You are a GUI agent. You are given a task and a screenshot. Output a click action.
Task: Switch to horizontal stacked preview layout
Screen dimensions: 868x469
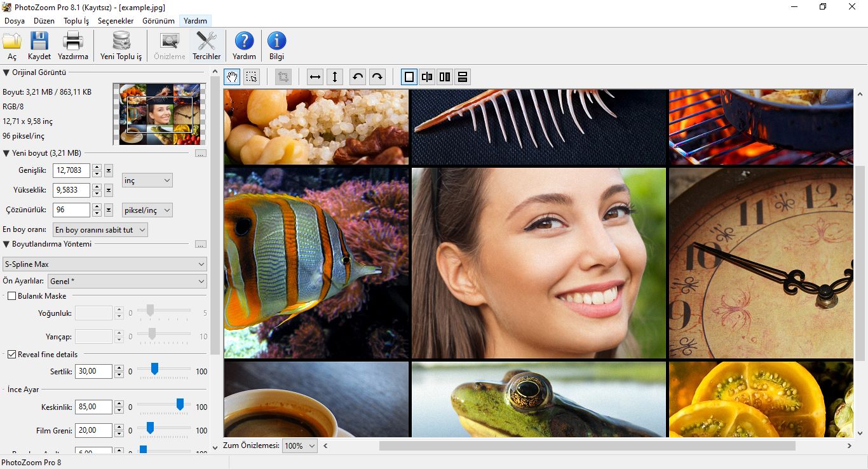pyautogui.click(x=463, y=77)
